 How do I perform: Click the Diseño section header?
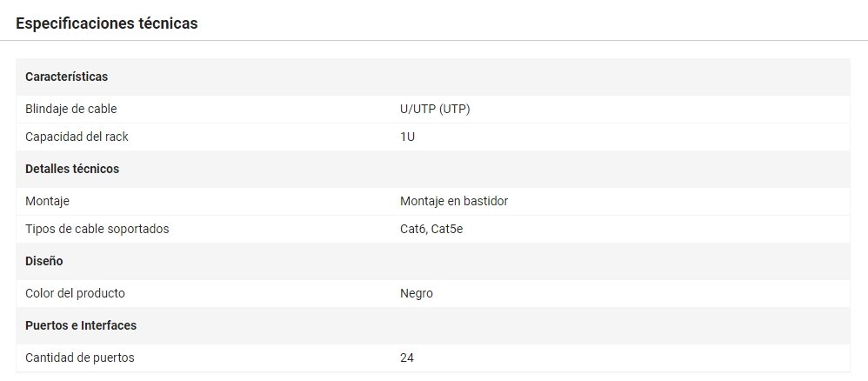coord(44,261)
